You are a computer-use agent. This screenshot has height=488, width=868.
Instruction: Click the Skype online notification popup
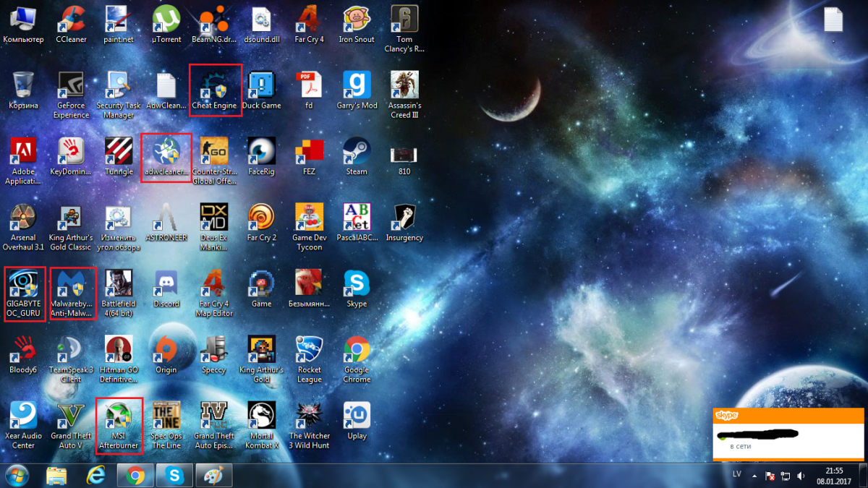point(788,434)
